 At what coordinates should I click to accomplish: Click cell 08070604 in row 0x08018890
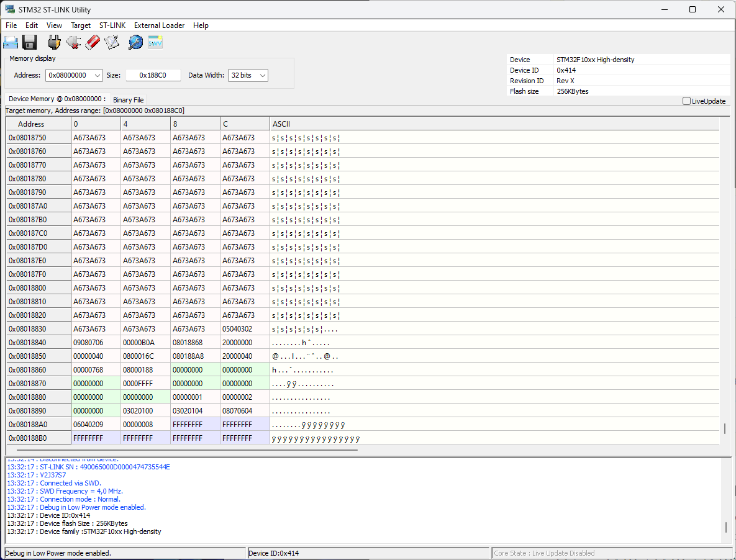click(x=245, y=410)
